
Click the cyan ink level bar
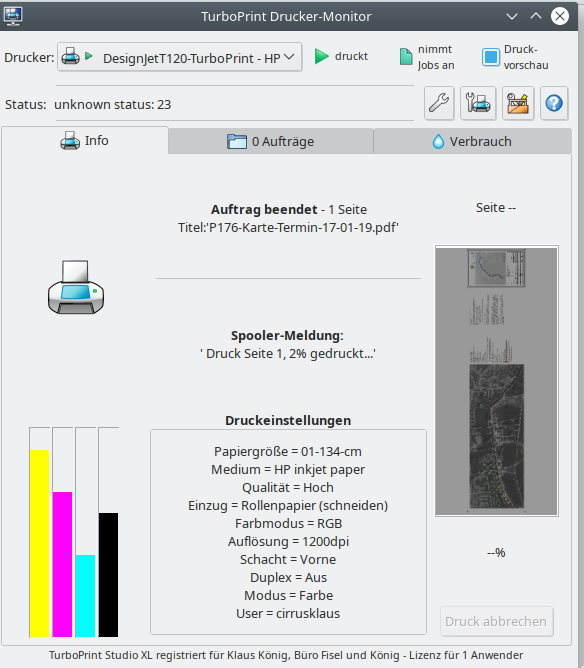point(86,596)
